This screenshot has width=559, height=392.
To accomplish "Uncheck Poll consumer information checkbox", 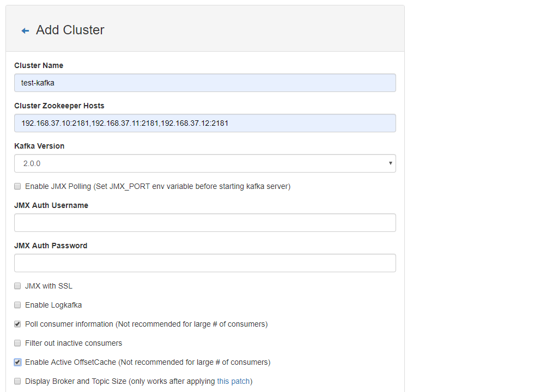I will (17, 324).
